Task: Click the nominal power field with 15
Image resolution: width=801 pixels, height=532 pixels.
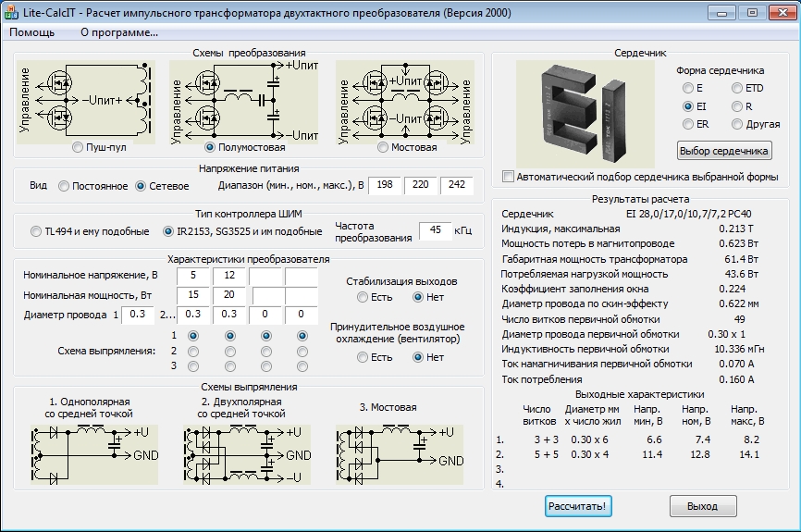Action: [x=193, y=295]
